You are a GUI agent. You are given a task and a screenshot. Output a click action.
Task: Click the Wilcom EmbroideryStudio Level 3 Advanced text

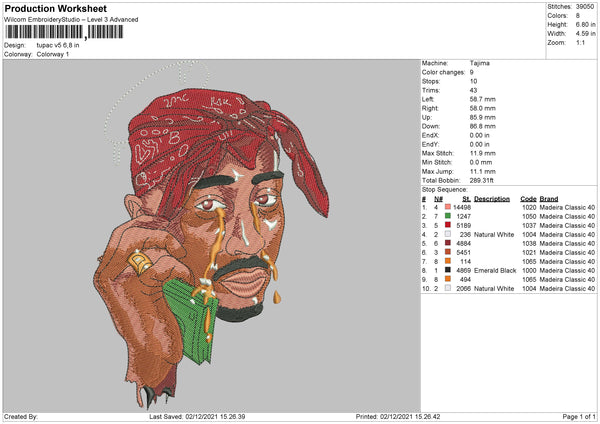coord(71,20)
